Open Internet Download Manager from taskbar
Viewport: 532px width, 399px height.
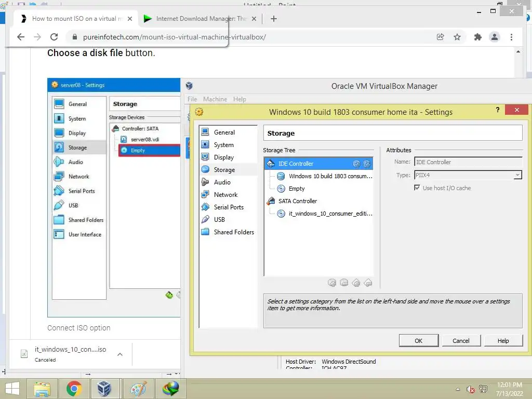click(x=170, y=389)
